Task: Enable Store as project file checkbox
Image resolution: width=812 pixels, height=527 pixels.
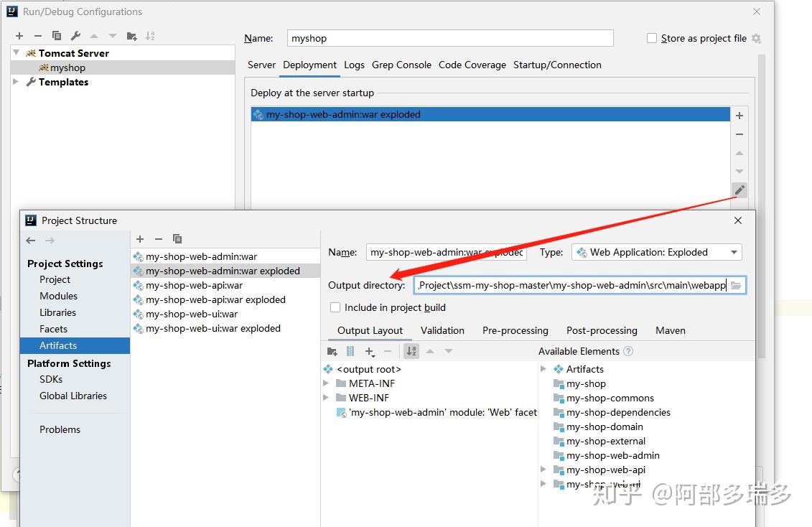Action: coord(652,38)
